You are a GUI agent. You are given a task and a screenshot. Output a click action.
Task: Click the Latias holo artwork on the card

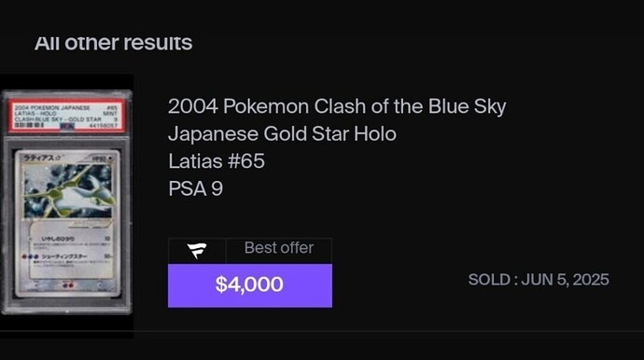click(68, 190)
